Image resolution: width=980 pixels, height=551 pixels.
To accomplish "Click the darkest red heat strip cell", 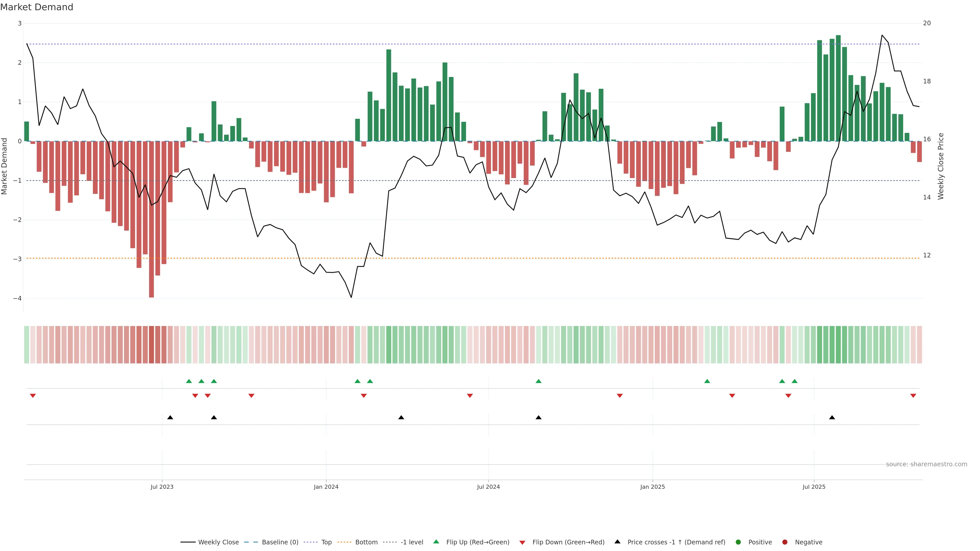I will click(x=151, y=345).
